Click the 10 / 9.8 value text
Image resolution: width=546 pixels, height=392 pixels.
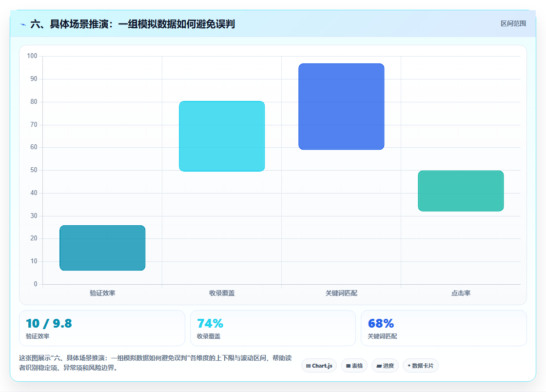(x=49, y=323)
